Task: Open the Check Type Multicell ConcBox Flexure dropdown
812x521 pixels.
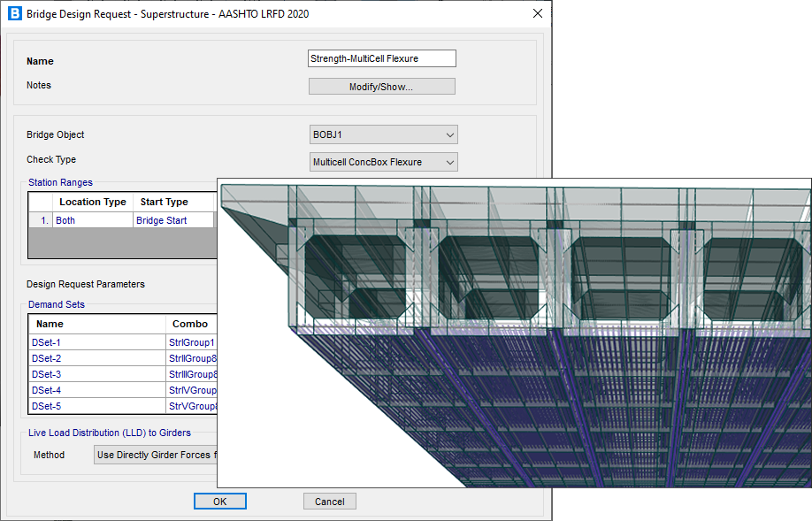Action: (383, 162)
